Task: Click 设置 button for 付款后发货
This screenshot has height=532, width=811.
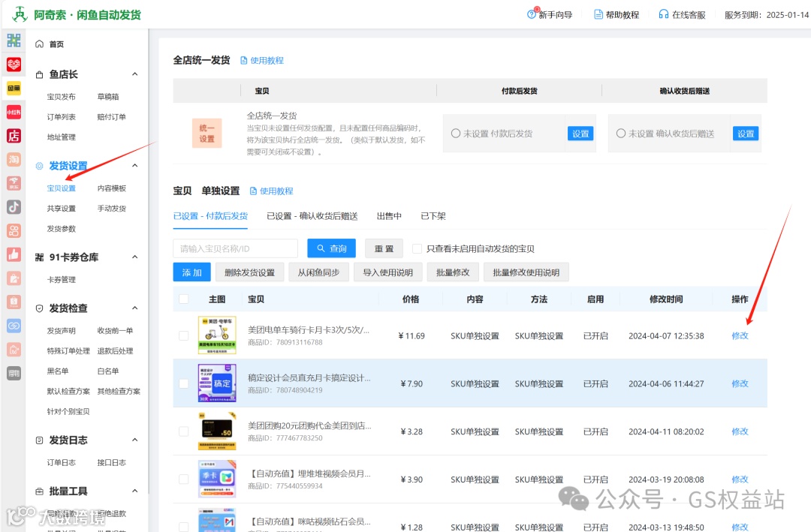Action: click(x=580, y=134)
